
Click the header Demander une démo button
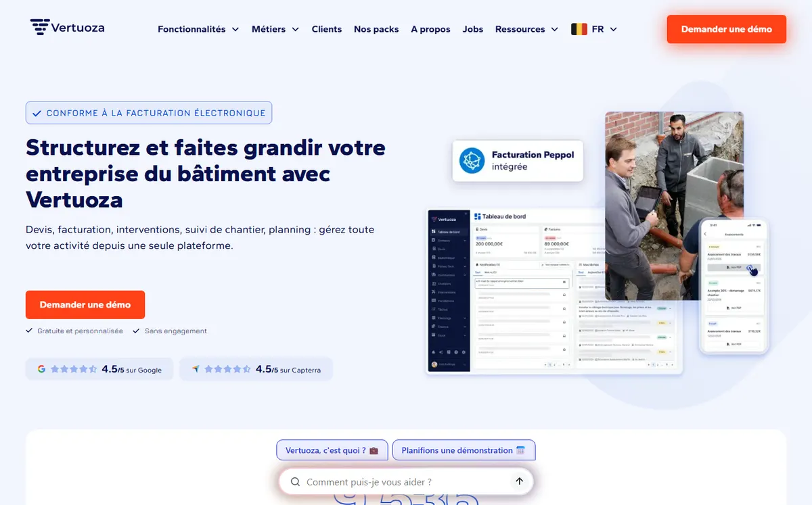click(x=727, y=29)
